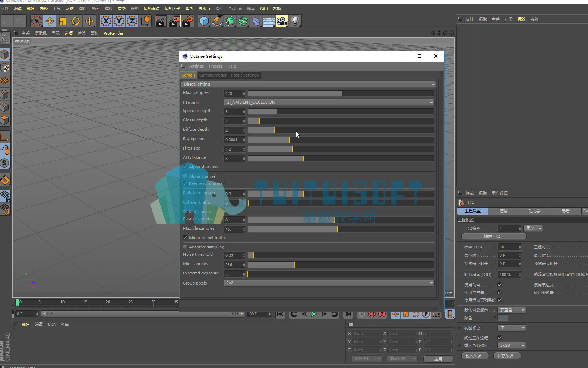The width and height of the screenshot is (588, 368).
Task: Open the Spline pen tool icon
Action: point(217,21)
